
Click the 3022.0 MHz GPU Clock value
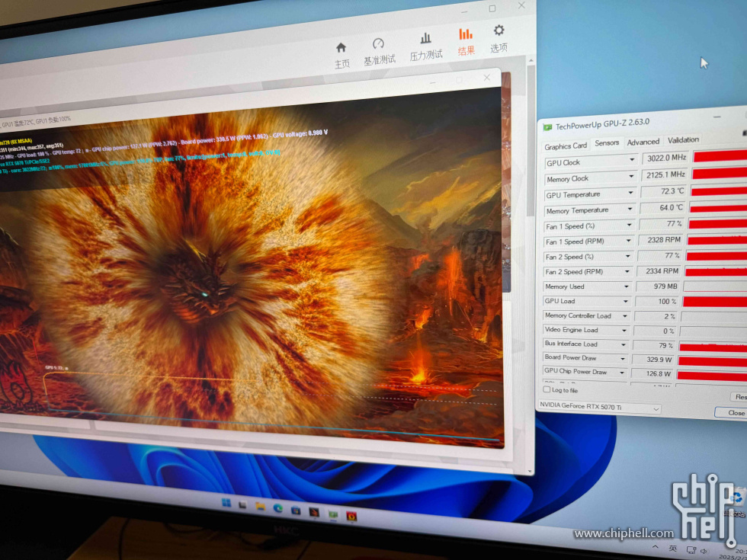[665, 158]
